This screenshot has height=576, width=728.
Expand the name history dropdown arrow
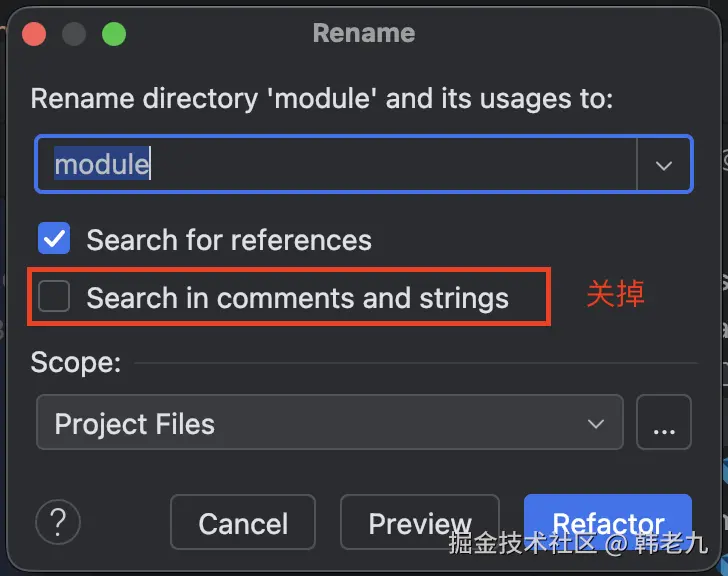tap(664, 165)
